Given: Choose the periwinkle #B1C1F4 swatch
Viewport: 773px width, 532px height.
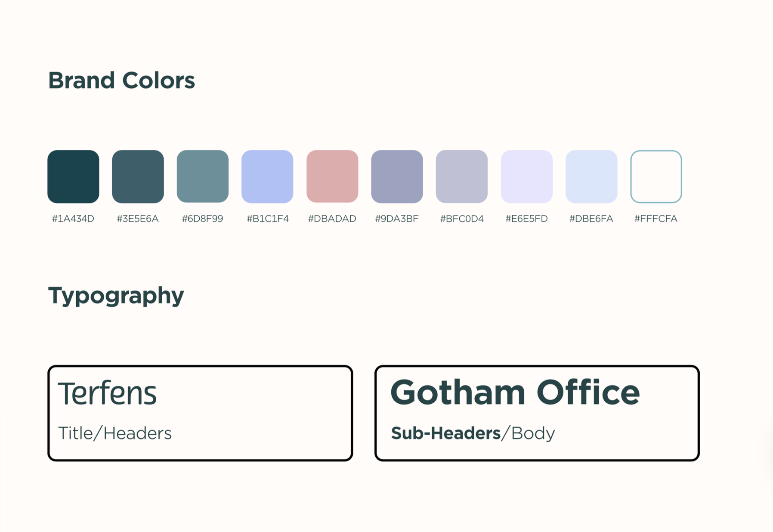Looking at the screenshot, I should tap(267, 176).
